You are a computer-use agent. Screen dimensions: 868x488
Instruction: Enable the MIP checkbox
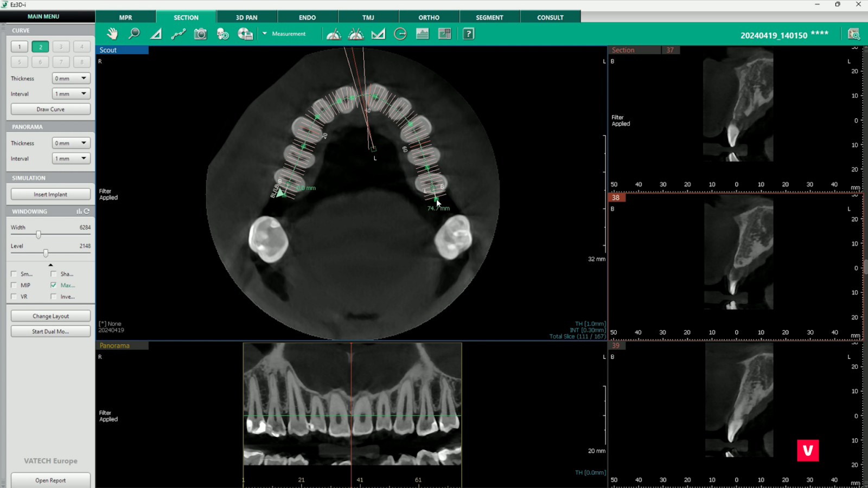point(14,285)
